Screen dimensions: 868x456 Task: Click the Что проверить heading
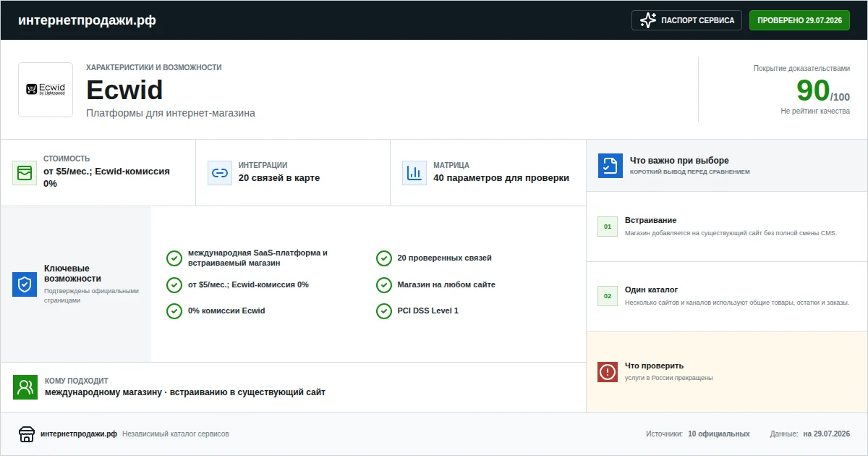coord(654,366)
